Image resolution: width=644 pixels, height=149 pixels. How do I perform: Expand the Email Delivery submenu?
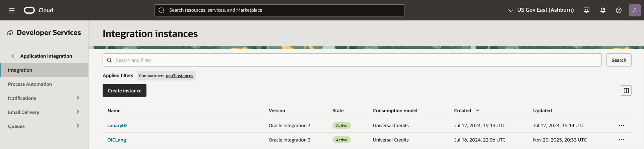pyautogui.click(x=78, y=112)
